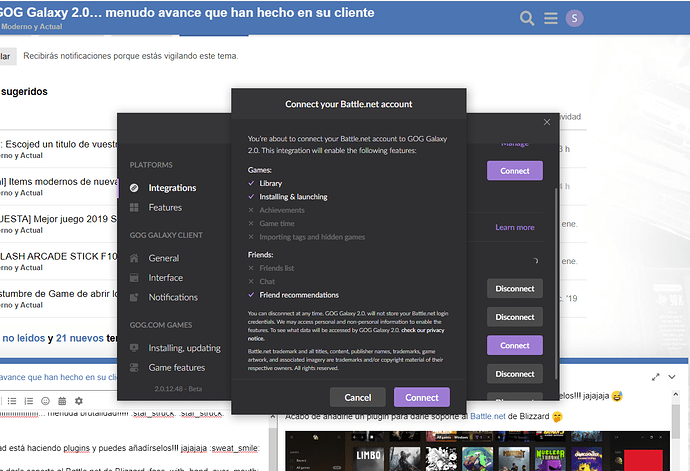Viewport: 690px width, 471px height.
Task: Click the bulleted list icon in editor toolbar
Action: tap(12, 401)
